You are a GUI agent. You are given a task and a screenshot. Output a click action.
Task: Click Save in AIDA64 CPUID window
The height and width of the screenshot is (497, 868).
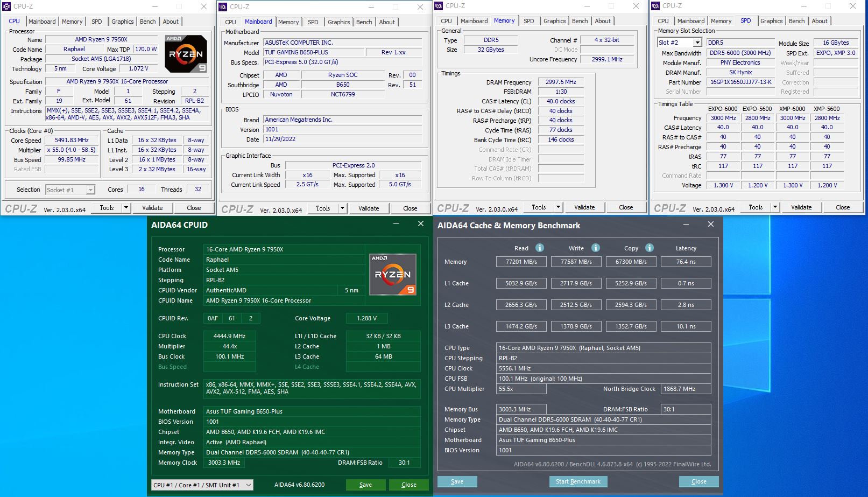(365, 485)
